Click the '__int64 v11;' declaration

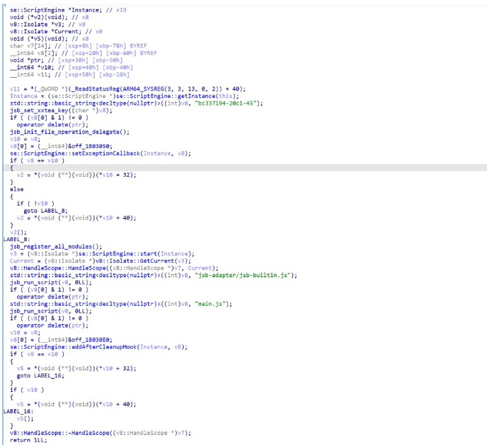click(30, 75)
